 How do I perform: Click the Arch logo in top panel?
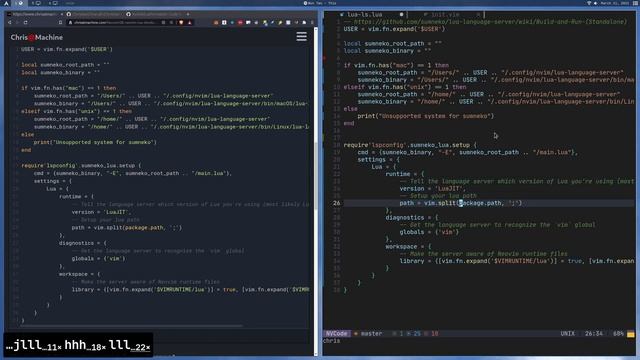point(6,3)
